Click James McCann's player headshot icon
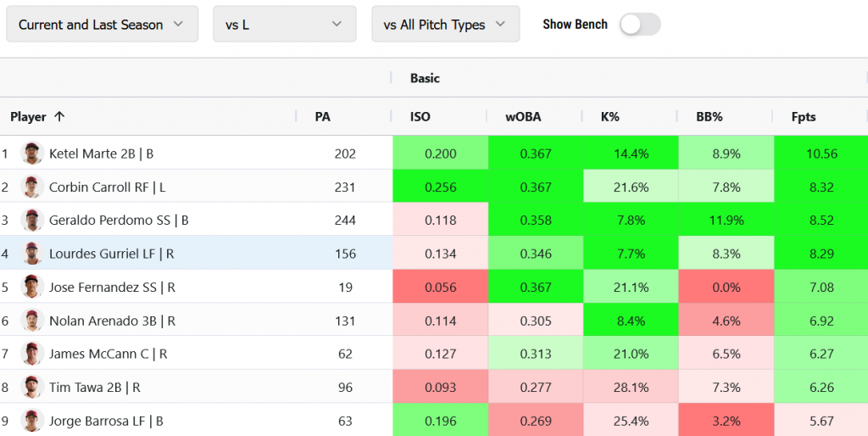The height and width of the screenshot is (436, 868). point(32,354)
